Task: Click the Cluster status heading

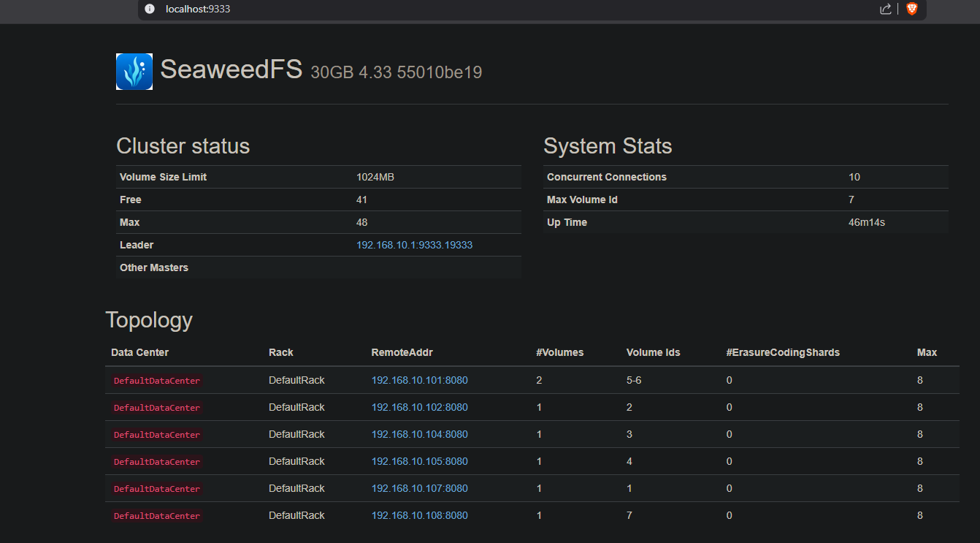Action: 183,146
